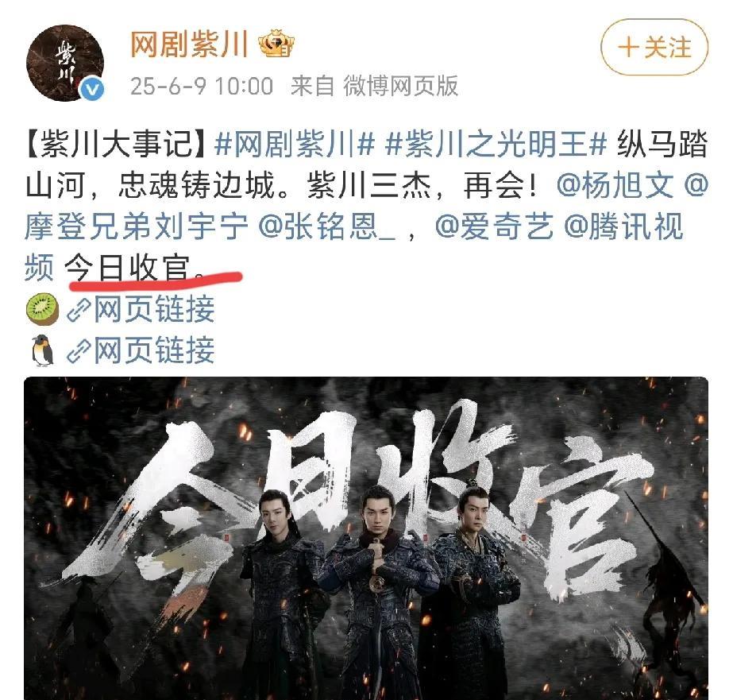Open the #紫川之光明王# hashtag
733x700 pixels.
pyautogui.click(x=496, y=144)
